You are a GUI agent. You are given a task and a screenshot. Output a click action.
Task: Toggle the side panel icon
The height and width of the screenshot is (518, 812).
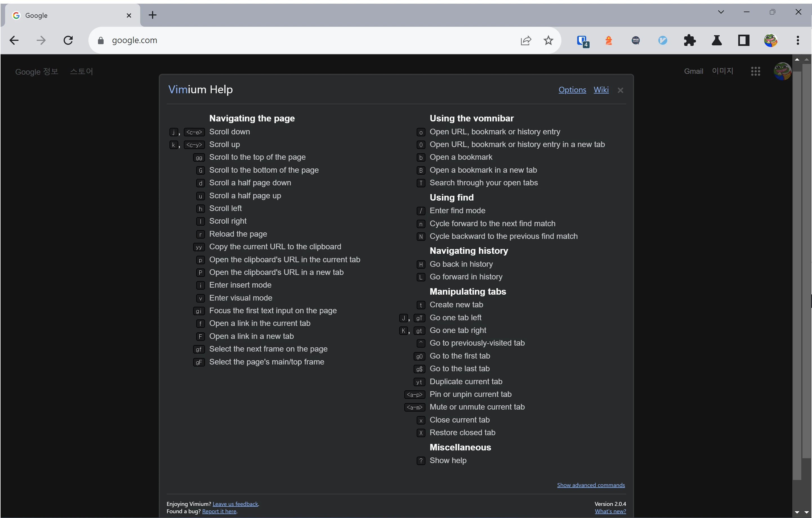[744, 41]
